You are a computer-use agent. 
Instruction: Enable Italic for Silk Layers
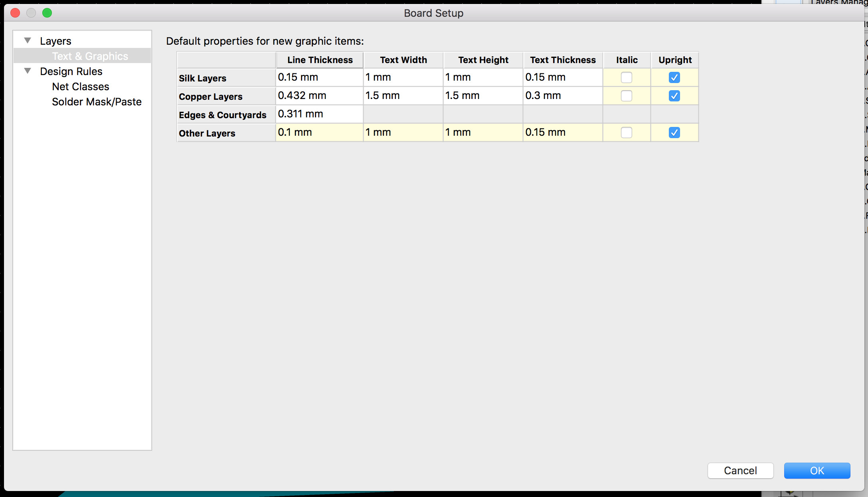point(626,77)
